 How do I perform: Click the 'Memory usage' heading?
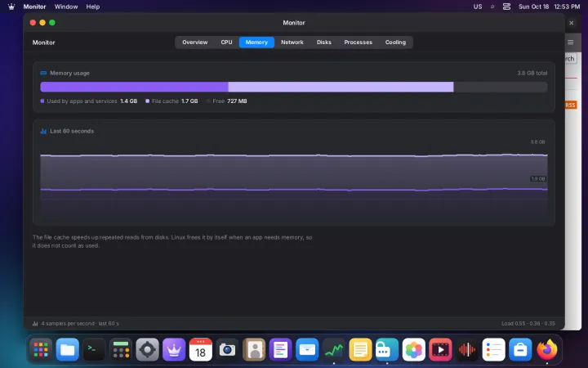tap(69, 74)
